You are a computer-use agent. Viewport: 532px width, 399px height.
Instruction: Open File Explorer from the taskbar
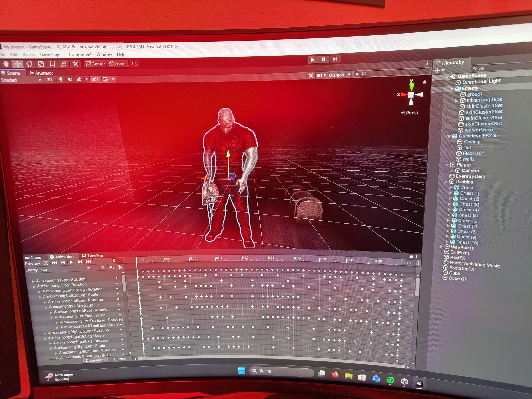pyautogui.click(x=348, y=376)
